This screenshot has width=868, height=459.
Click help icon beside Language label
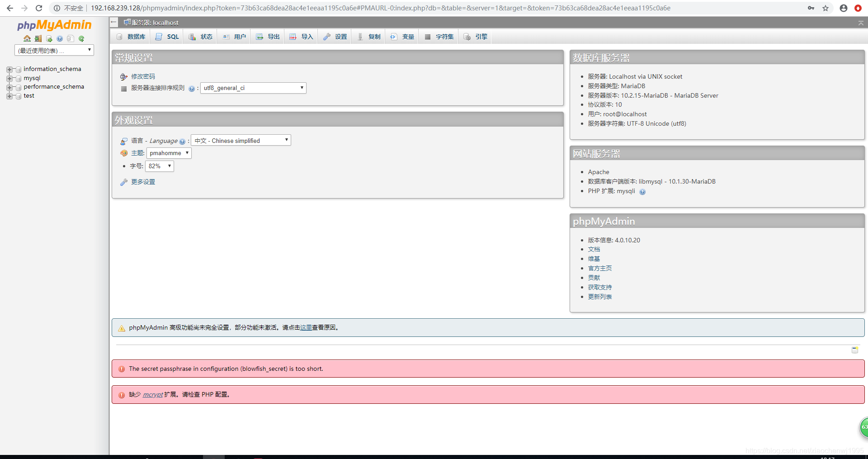click(182, 142)
